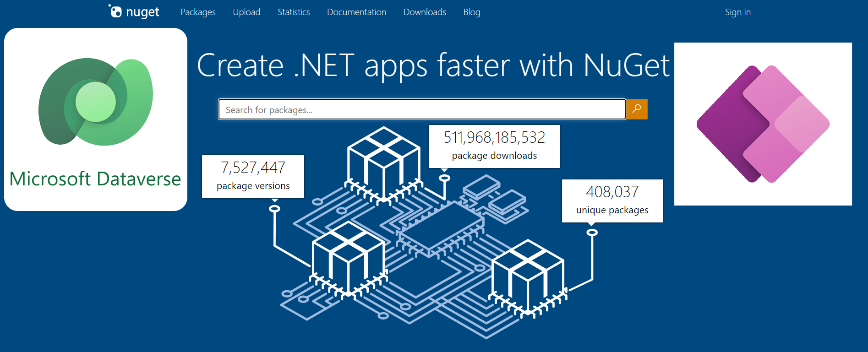Click the 7,527,447 package versions figure
This screenshot has width=868, height=352.
[253, 177]
